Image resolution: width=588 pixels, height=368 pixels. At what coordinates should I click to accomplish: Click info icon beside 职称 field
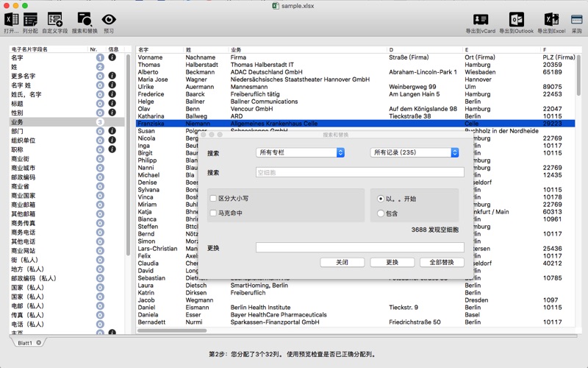112,149
